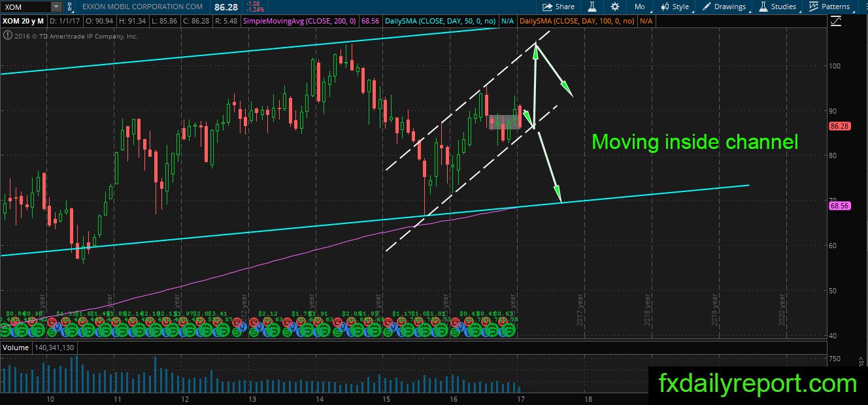Image resolution: width=868 pixels, height=405 pixels.
Task: Click year 14 on the time axis
Action: 319,398
